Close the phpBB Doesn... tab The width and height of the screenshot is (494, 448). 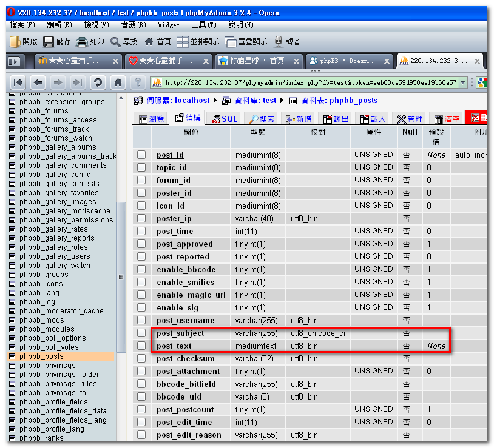pos(387,61)
